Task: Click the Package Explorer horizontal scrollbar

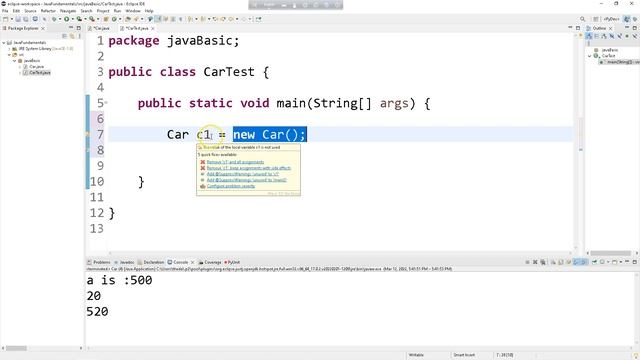Action: tap(16, 348)
